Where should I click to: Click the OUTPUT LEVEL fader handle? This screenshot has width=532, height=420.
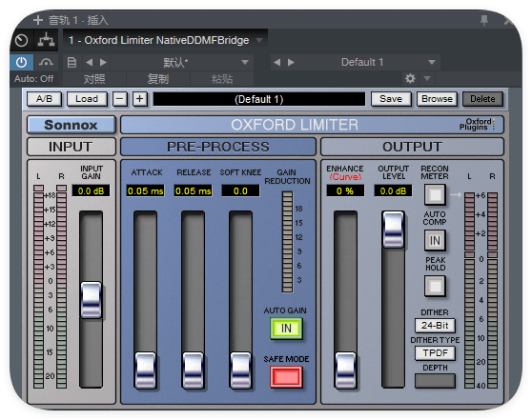click(x=393, y=230)
